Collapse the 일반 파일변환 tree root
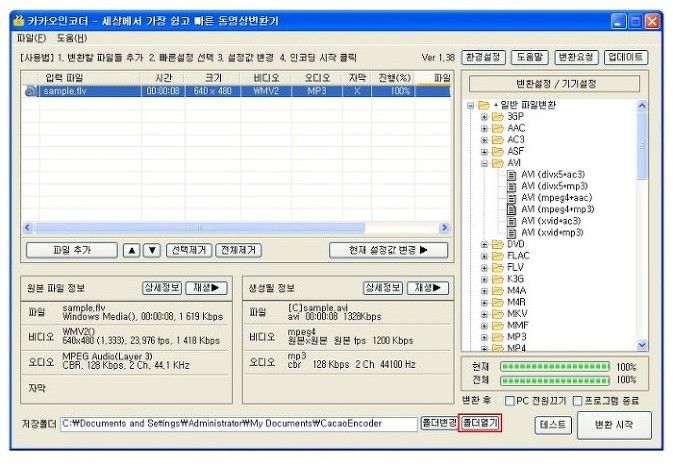 [x=470, y=105]
